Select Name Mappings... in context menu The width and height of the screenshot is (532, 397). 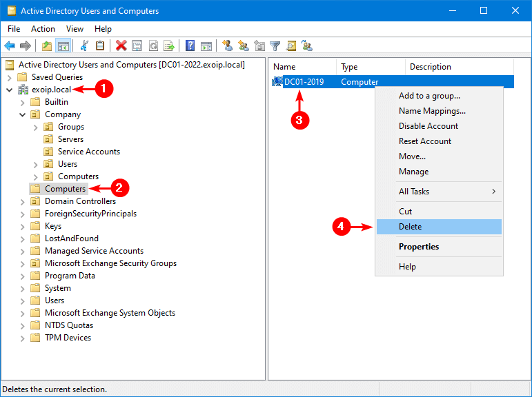(439, 111)
